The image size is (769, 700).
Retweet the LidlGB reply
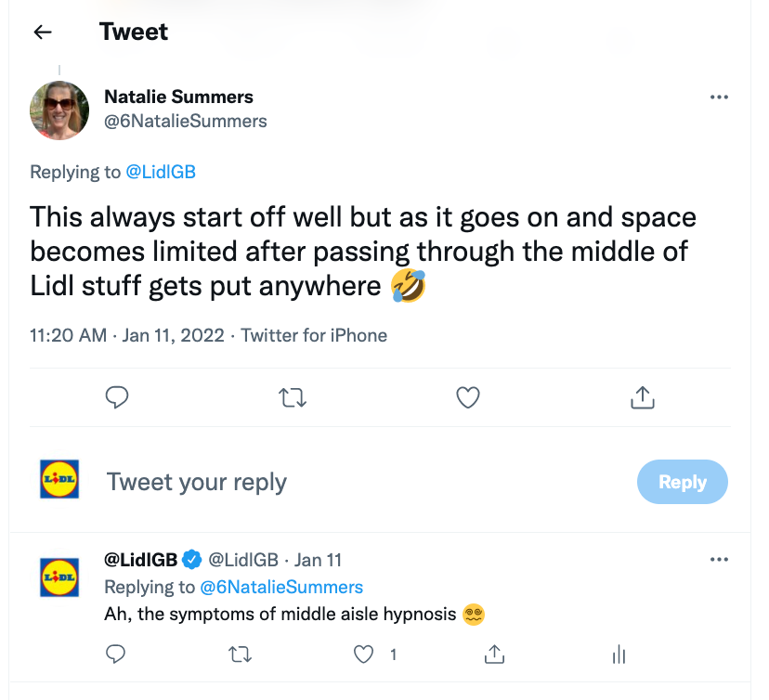pos(240,655)
